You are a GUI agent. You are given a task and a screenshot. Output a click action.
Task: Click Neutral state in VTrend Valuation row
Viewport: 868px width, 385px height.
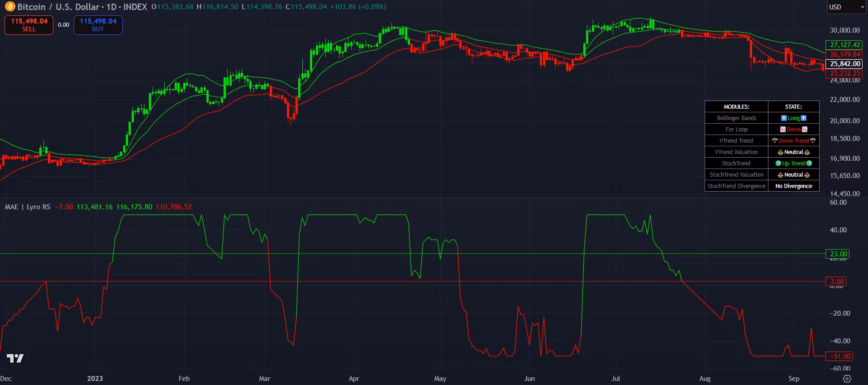(793, 152)
